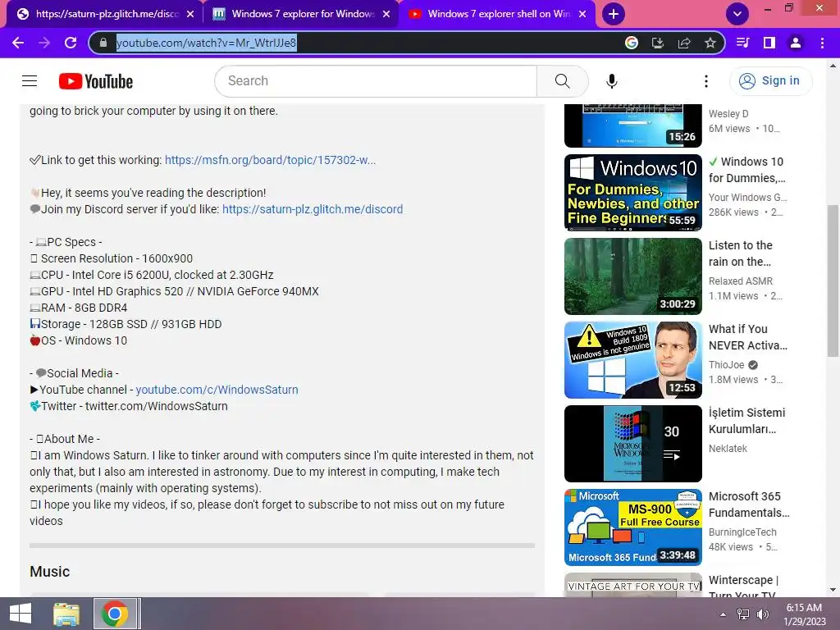Switch to Windows 7 explorer for Windows tab
840x630 pixels.
tap(301, 14)
